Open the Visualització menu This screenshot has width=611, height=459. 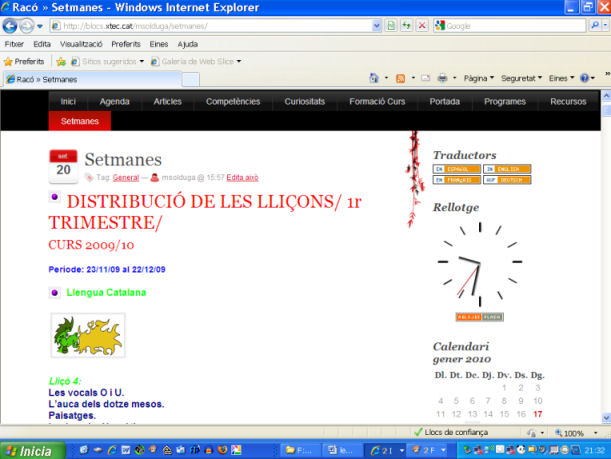point(82,44)
